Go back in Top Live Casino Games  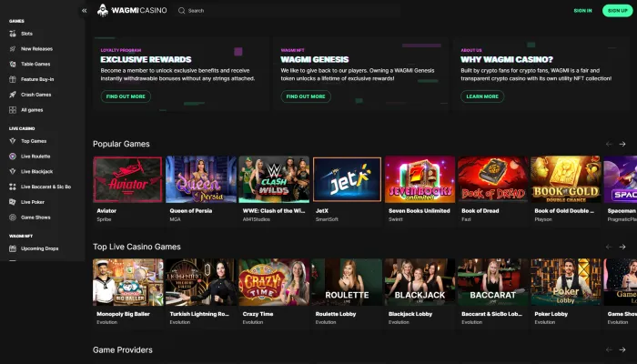(609, 247)
